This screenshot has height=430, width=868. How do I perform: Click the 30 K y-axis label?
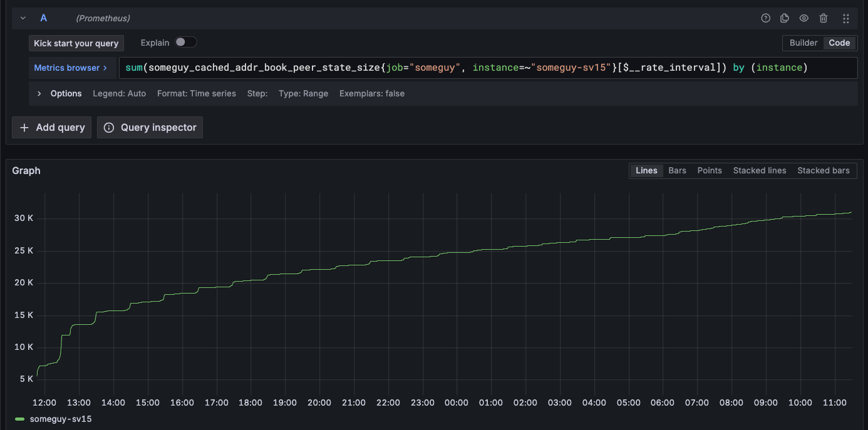click(24, 218)
